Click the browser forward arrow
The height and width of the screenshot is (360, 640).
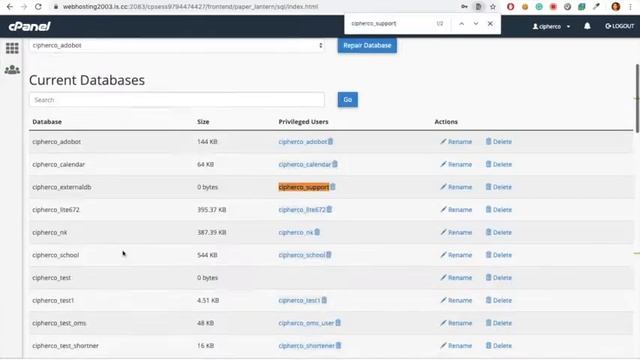coord(24,7)
